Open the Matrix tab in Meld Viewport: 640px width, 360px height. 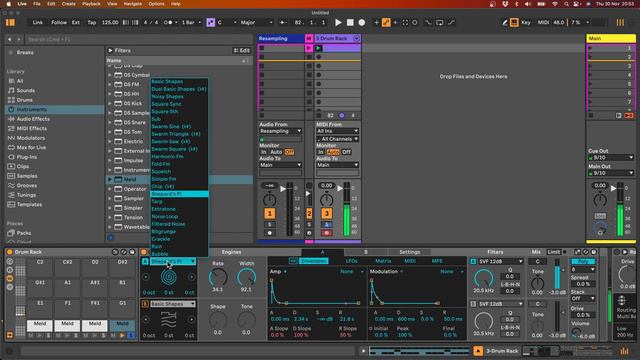tap(383, 261)
